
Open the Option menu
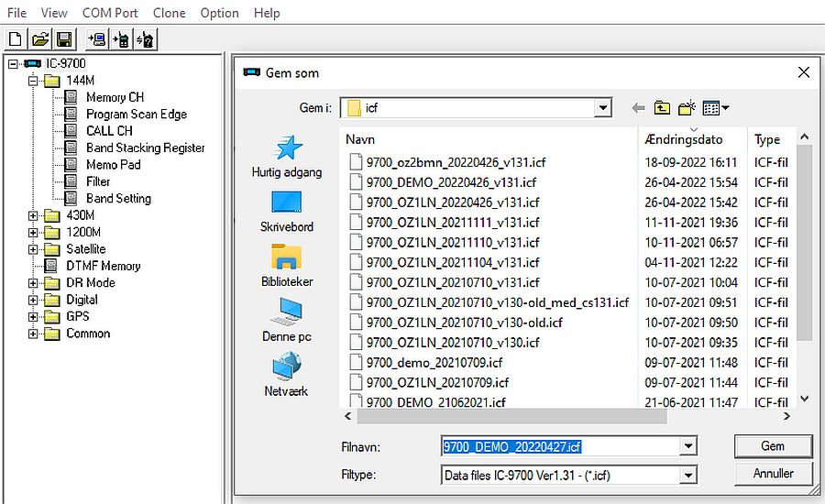(219, 13)
